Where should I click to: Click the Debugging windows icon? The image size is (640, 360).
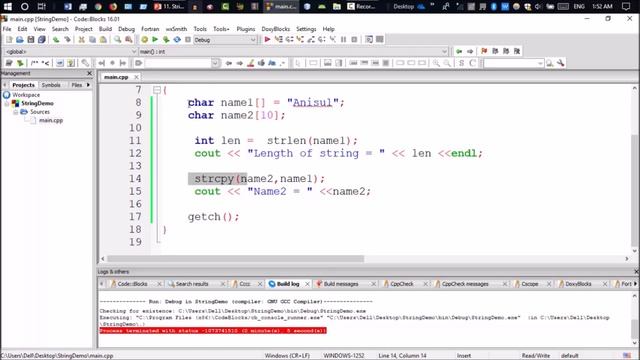pyautogui.click(x=369, y=40)
